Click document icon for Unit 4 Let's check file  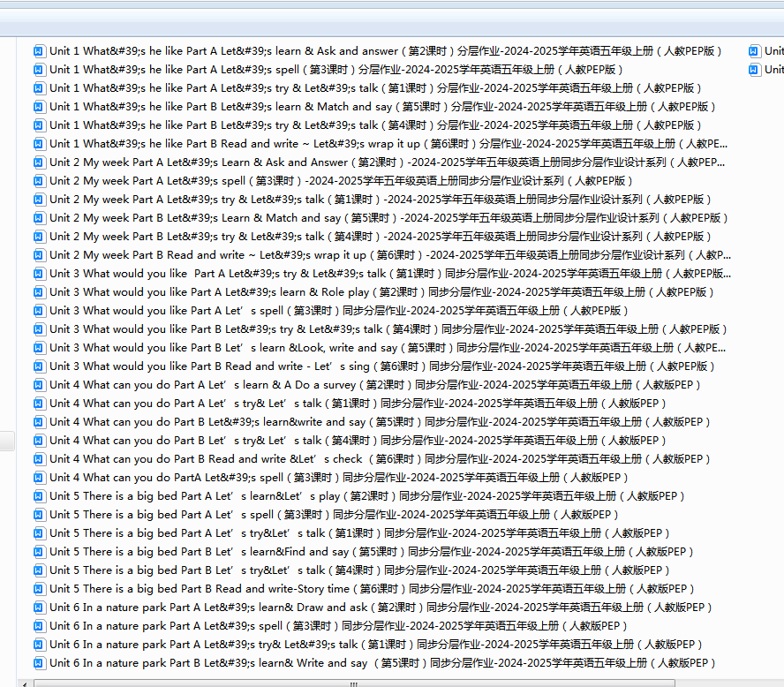(39, 459)
